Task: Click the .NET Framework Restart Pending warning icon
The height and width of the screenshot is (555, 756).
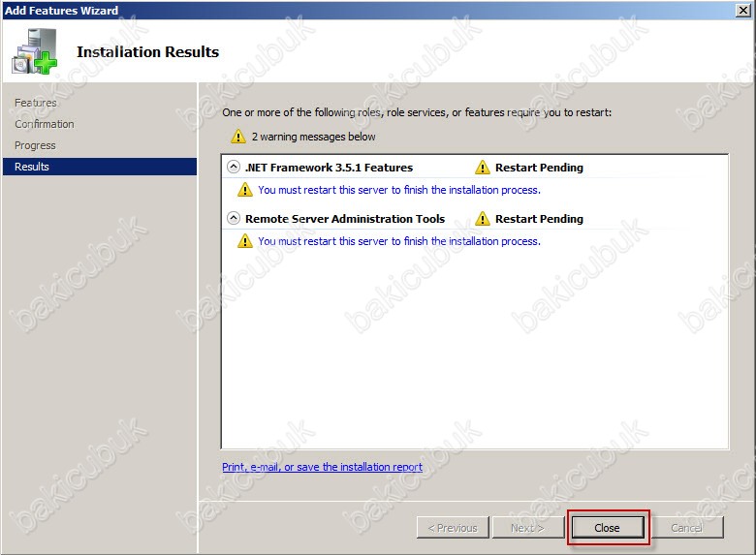Action: point(483,167)
